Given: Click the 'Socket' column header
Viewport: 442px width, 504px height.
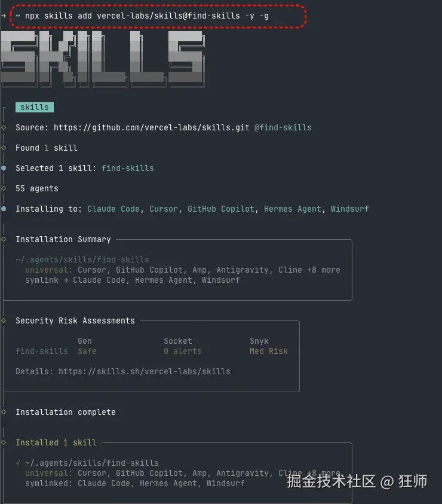Looking at the screenshot, I should click(177, 341).
